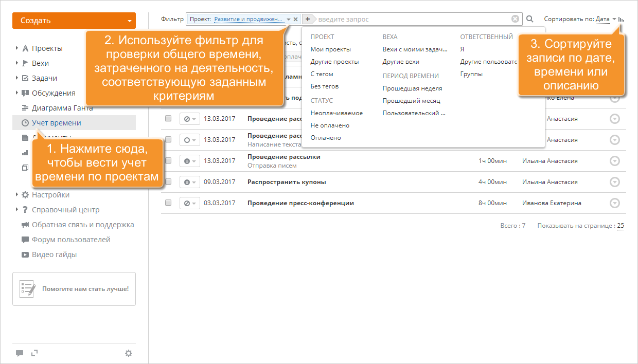Screen dimensions: 638x364
Task: Open status dropdown for Проведение пресс-конференции row
Action: pyautogui.click(x=189, y=203)
